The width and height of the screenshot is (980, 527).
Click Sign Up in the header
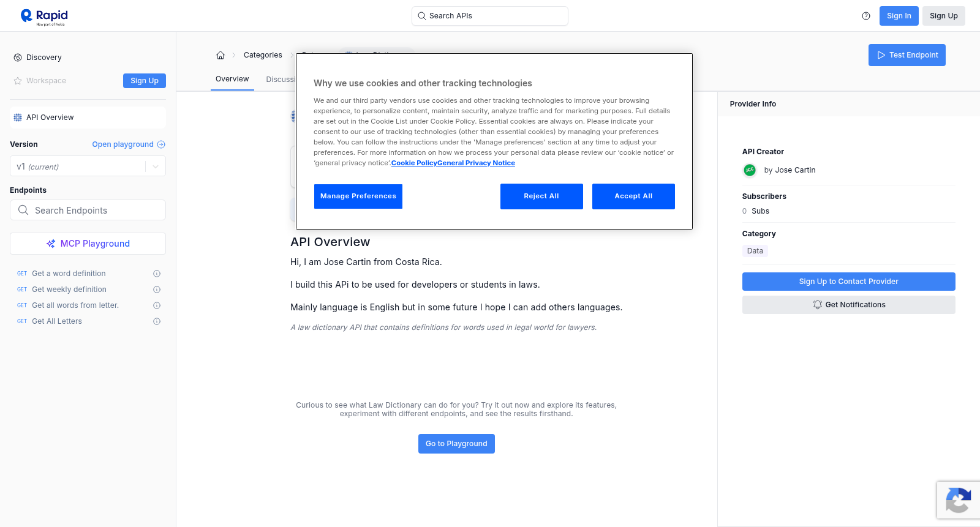[x=944, y=16]
